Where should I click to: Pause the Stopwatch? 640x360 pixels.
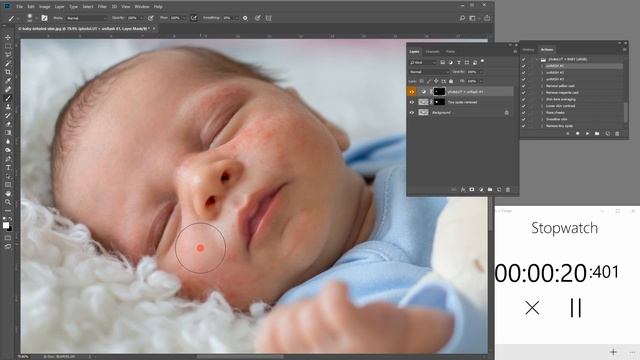tap(576, 308)
